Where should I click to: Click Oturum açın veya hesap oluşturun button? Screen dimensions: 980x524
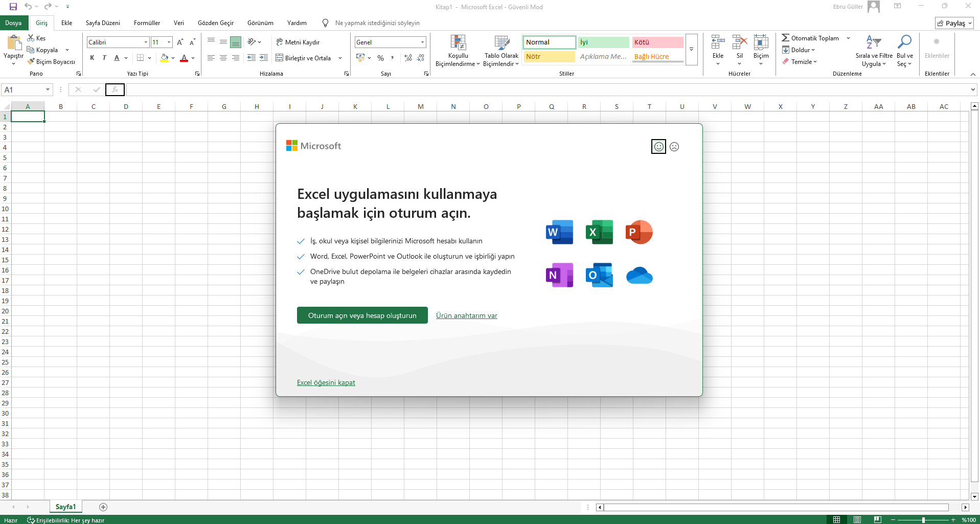pos(362,315)
